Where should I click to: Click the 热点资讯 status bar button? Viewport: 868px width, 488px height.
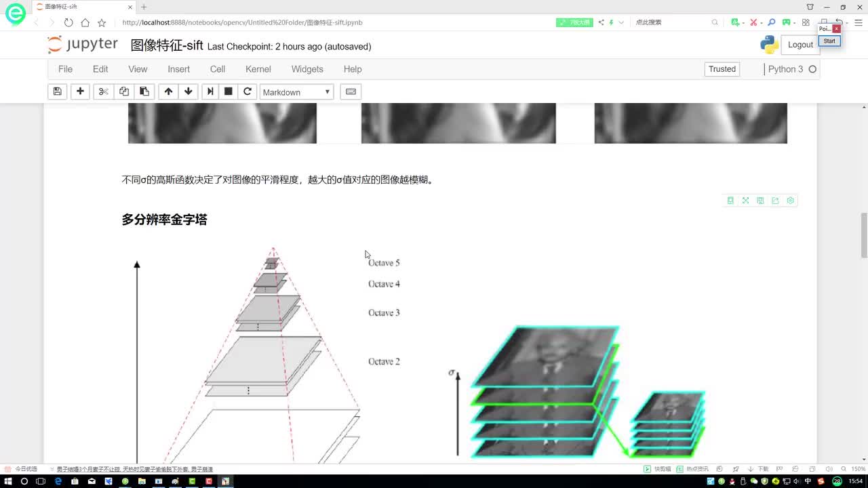[692, 469]
